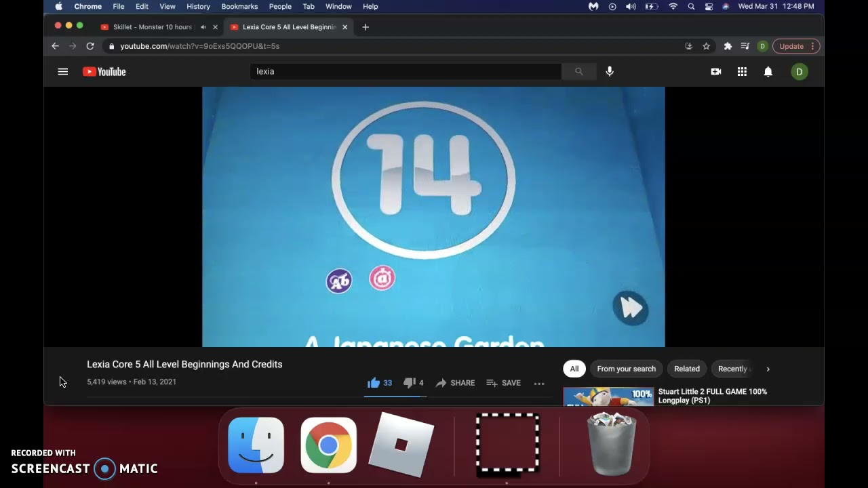Reload the page in Chrome
This screenshot has height=488, width=868.
coord(90,46)
